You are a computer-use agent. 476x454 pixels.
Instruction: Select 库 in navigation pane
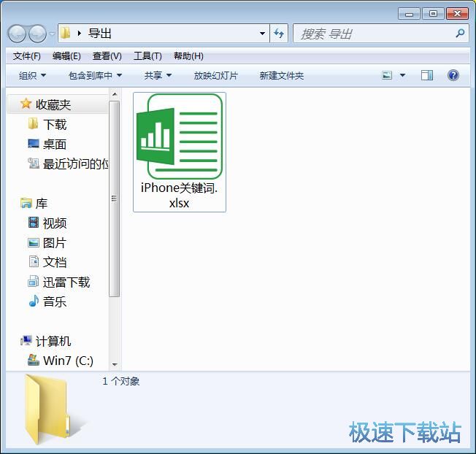tap(42, 204)
